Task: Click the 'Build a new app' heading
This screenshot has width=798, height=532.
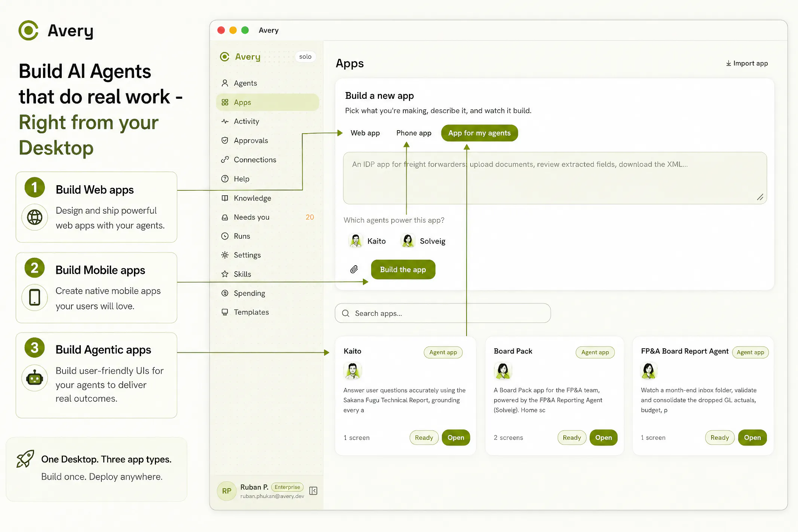Action: tap(379, 96)
